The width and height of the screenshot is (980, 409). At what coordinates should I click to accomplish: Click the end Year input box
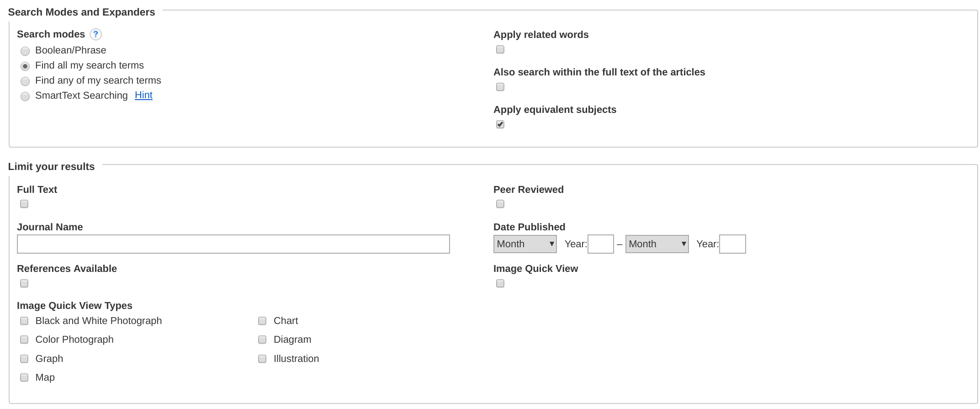tap(732, 244)
